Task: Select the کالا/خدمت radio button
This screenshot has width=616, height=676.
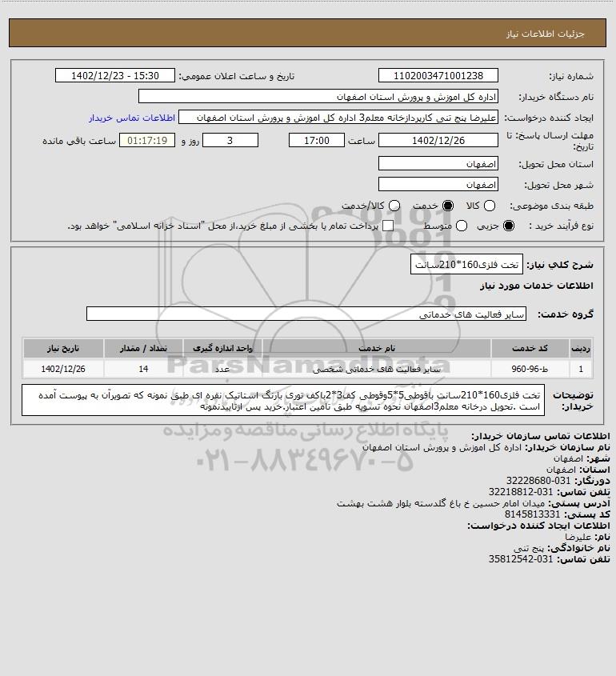Action: tap(394, 206)
